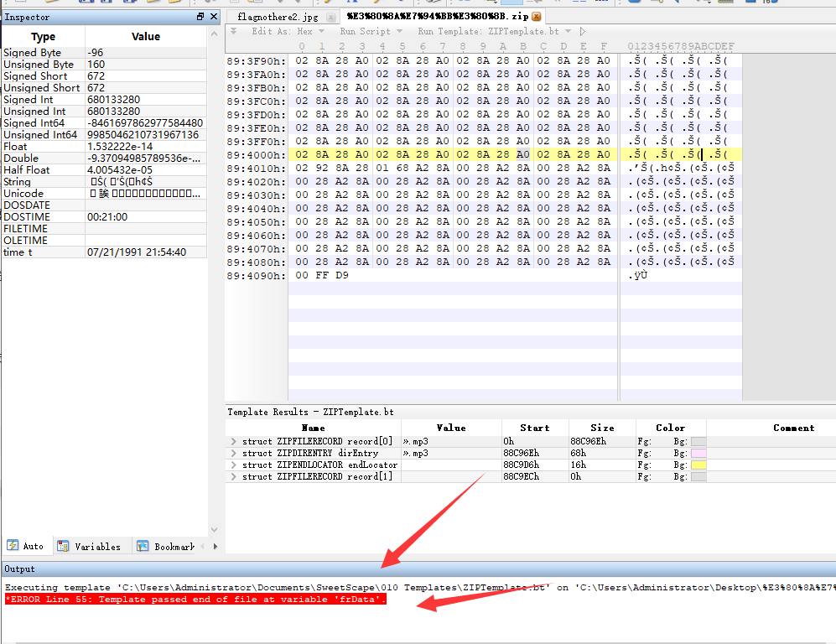Screen dimensions: 836x644
Task: Open the Run Template: ZIPTemplate.bt dropdown
Action: pos(568,32)
